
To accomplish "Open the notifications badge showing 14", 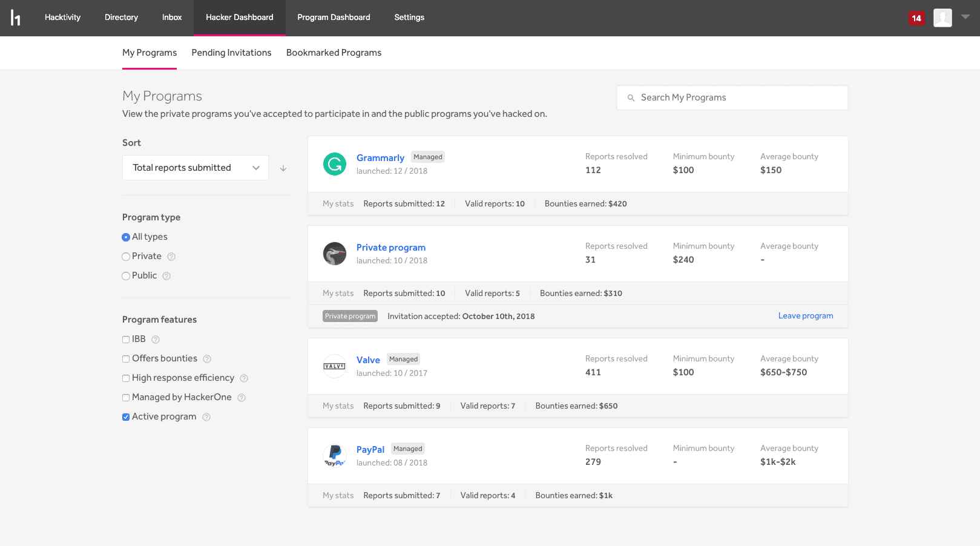I will pos(916,18).
